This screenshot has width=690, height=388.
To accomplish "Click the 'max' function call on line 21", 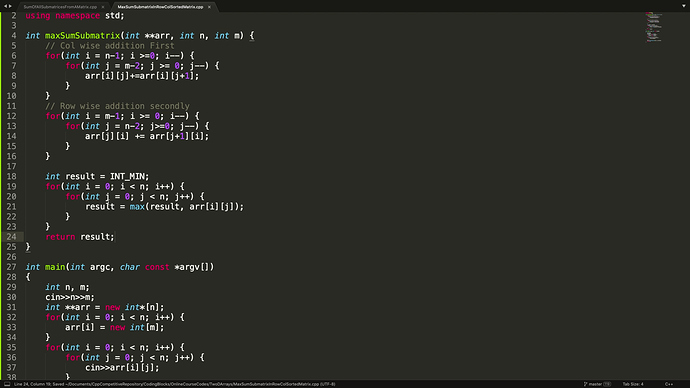I will click(137, 207).
